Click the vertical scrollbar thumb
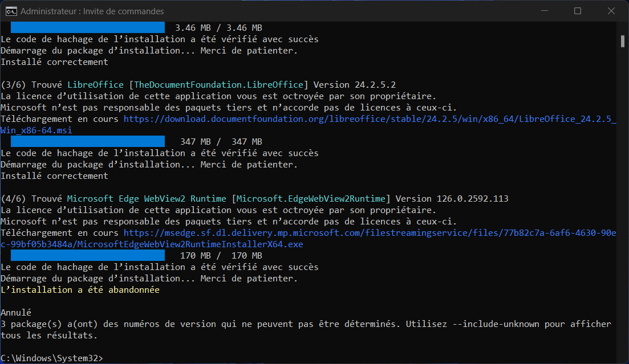The height and width of the screenshot is (364, 629). (623, 41)
